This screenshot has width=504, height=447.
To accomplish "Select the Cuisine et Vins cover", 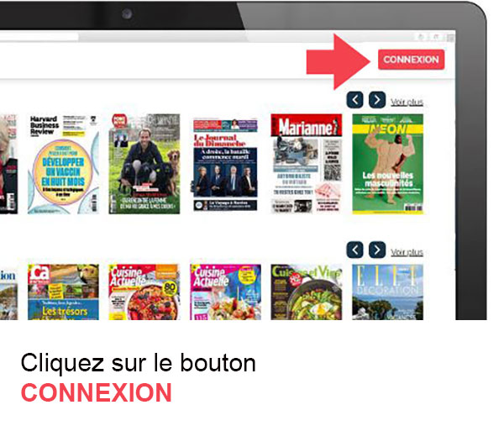I will [307, 292].
